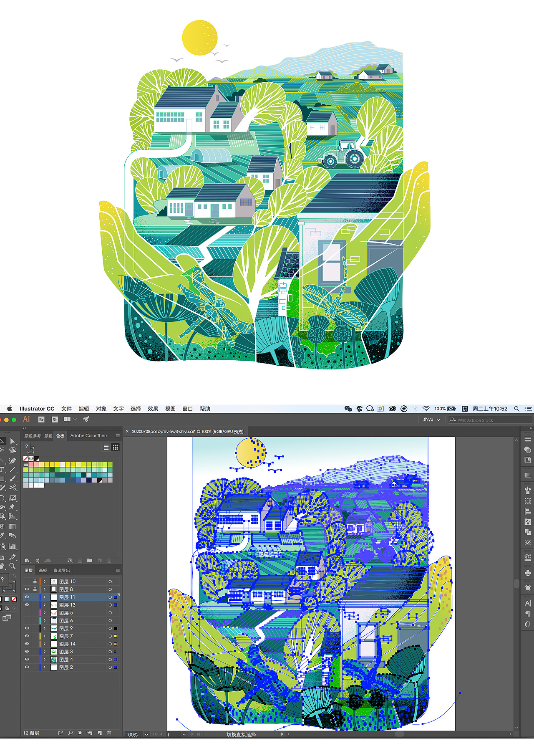Hide layer 图层 11 using eye
The width and height of the screenshot is (534, 756).
[x=27, y=597]
